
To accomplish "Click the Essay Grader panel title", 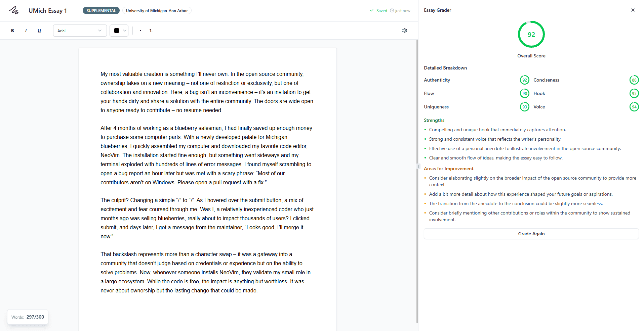I will coord(437,10).
